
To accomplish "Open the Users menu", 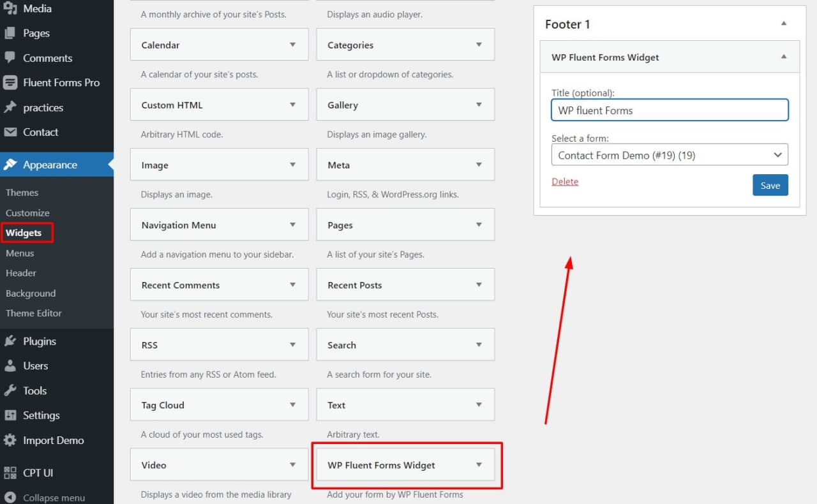I will [36, 366].
